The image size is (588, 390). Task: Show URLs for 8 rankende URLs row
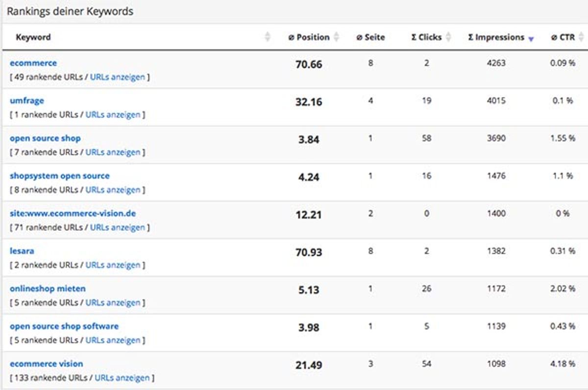coord(113,190)
